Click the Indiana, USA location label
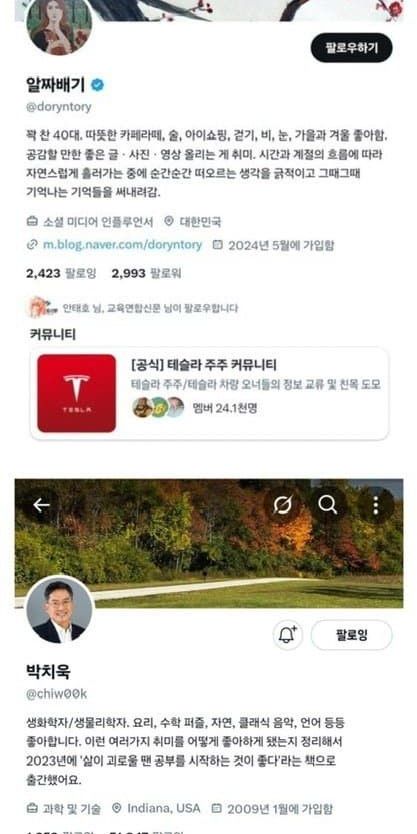This screenshot has height=834, width=417. click(x=156, y=808)
